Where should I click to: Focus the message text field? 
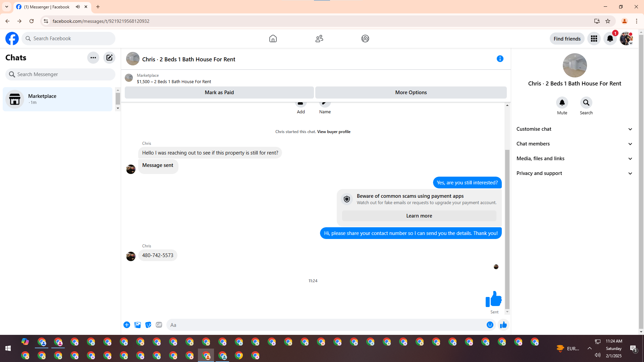point(325,325)
